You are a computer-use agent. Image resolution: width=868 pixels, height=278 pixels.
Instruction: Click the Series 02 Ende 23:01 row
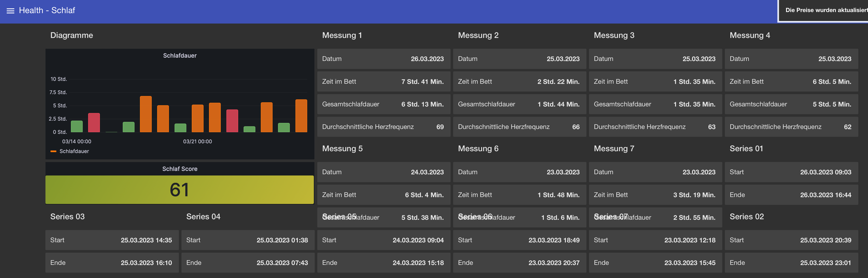point(791,263)
